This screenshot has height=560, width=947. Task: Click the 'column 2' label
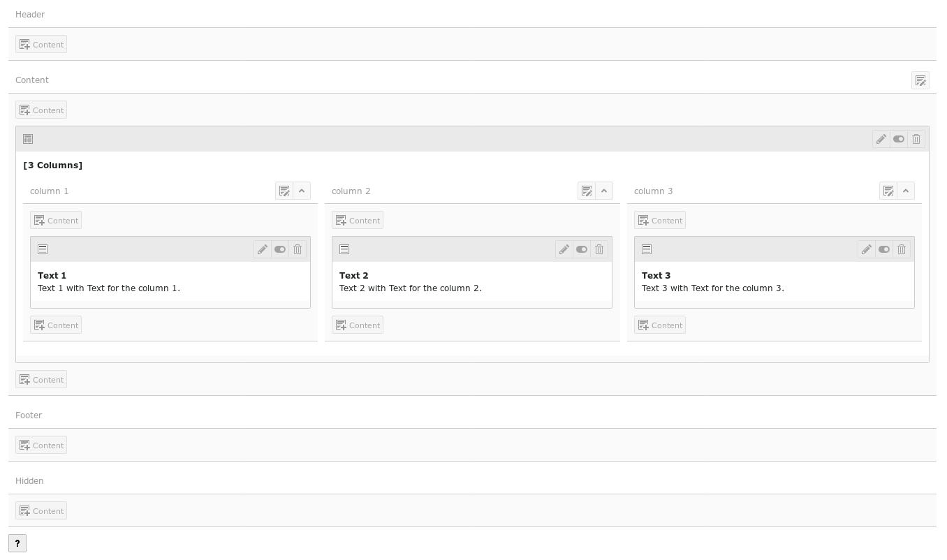click(x=351, y=191)
